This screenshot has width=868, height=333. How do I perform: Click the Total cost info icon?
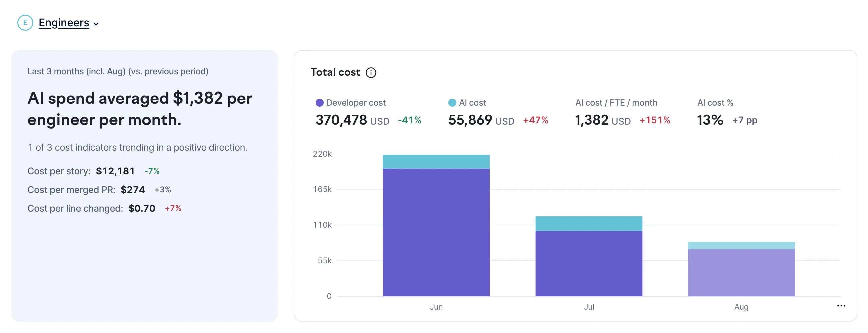pos(371,73)
